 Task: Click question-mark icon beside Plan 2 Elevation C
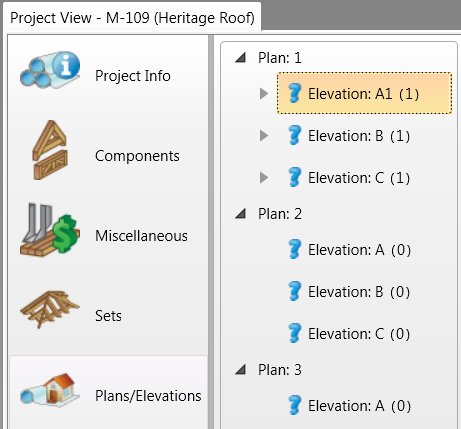(295, 333)
